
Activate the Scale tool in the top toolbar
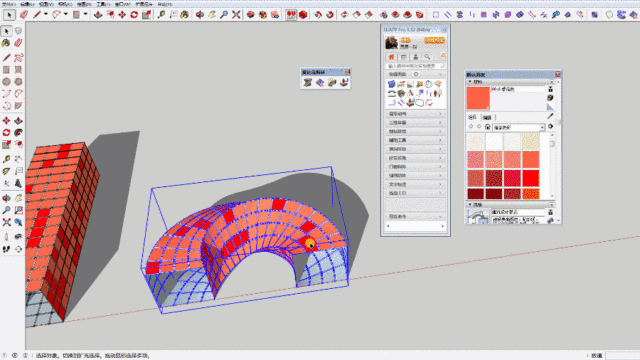[x=146, y=15]
